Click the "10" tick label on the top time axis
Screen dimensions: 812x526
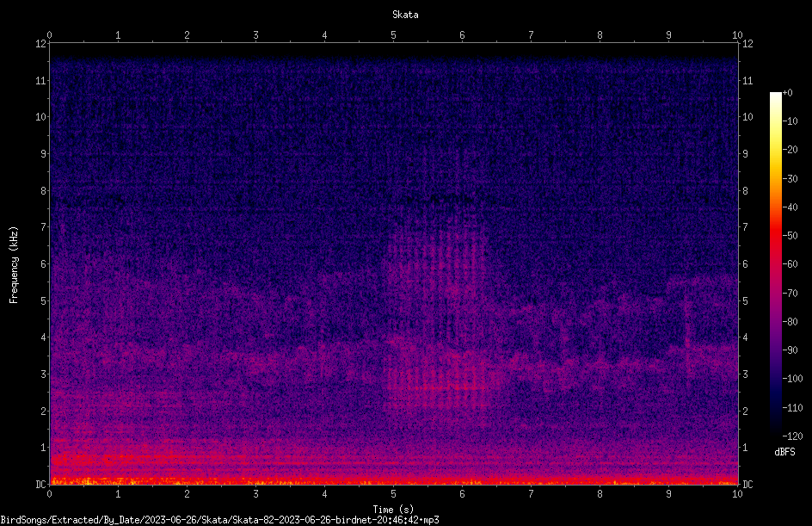click(x=737, y=34)
